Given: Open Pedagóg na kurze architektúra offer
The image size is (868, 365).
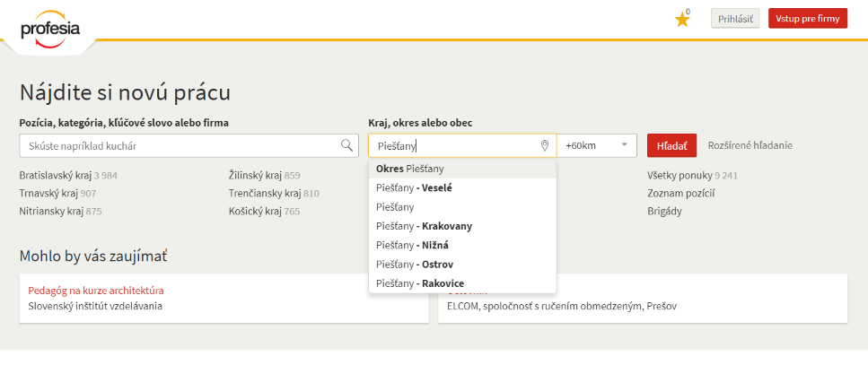Looking at the screenshot, I should tap(96, 291).
